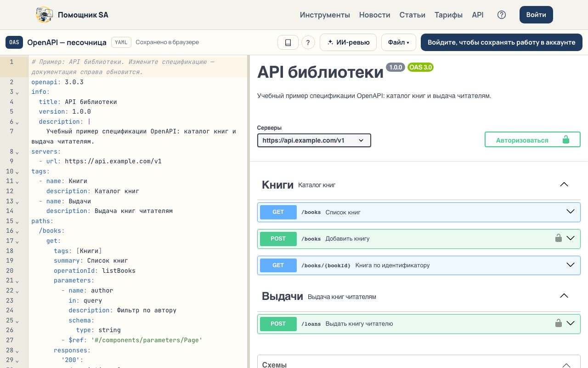The width and height of the screenshot is (588, 368).
Task: Fold the /books block at line 16
Action: [x=17, y=232]
